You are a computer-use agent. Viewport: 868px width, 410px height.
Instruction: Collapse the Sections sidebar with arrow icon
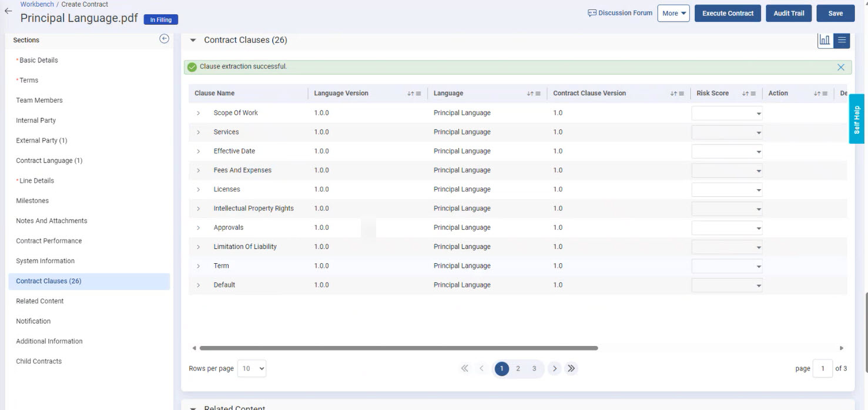(165, 39)
